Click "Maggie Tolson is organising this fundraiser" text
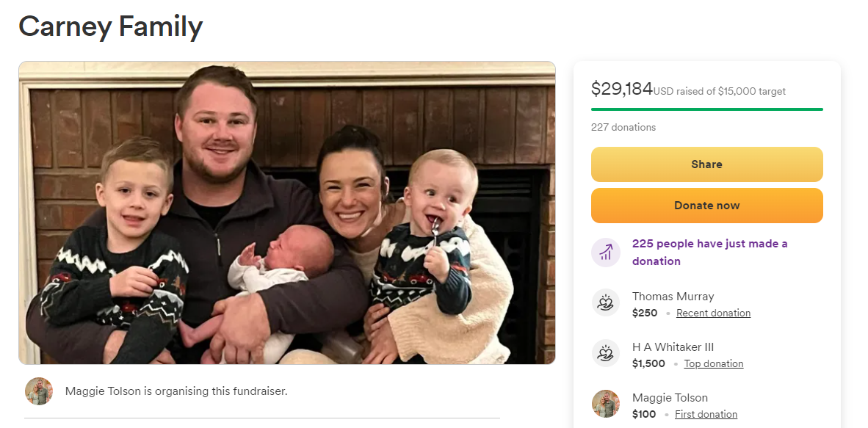 pyautogui.click(x=176, y=391)
